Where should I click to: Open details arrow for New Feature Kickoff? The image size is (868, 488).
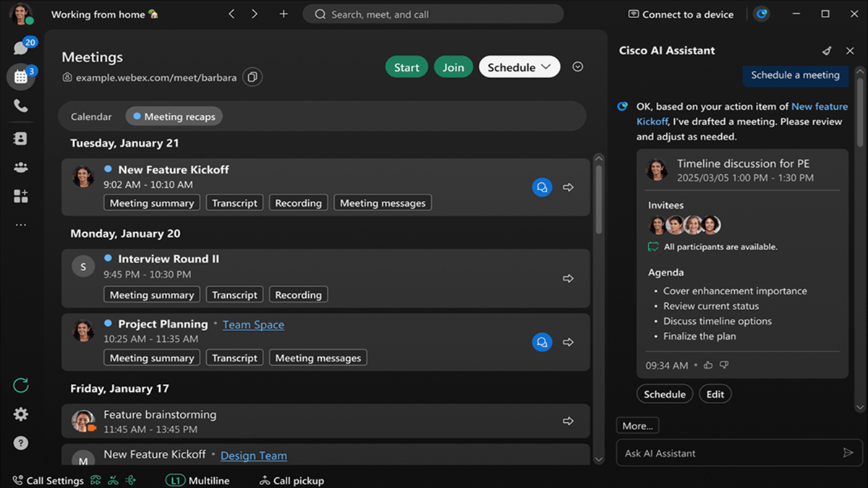569,187
